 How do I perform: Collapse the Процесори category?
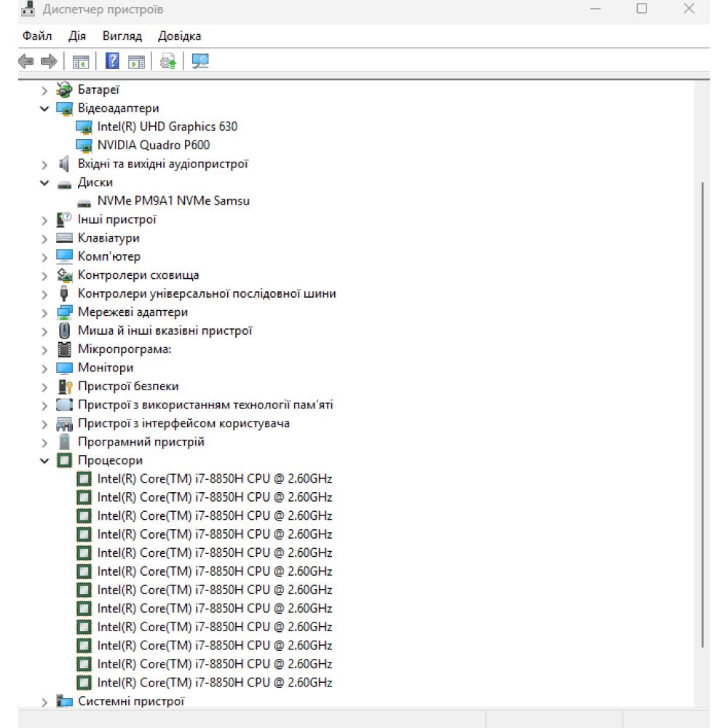click(x=44, y=461)
